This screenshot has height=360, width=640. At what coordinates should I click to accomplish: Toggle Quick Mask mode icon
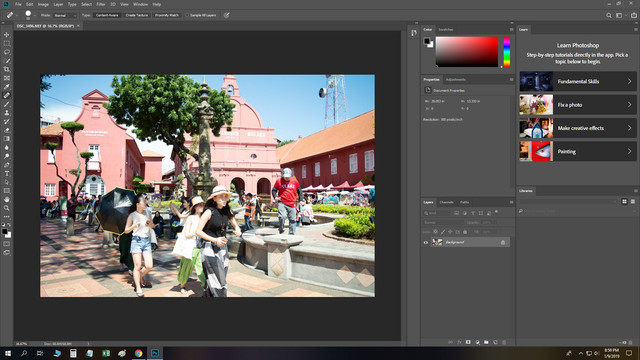(x=7, y=244)
